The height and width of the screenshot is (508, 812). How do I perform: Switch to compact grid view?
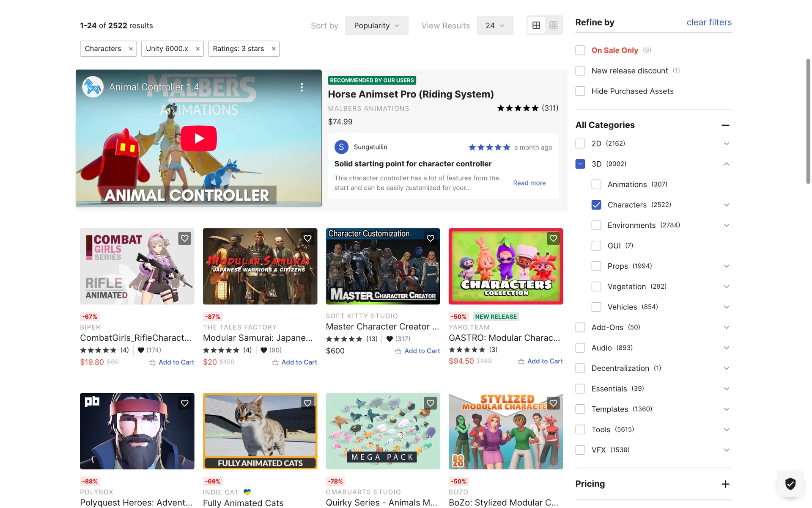[x=553, y=25]
